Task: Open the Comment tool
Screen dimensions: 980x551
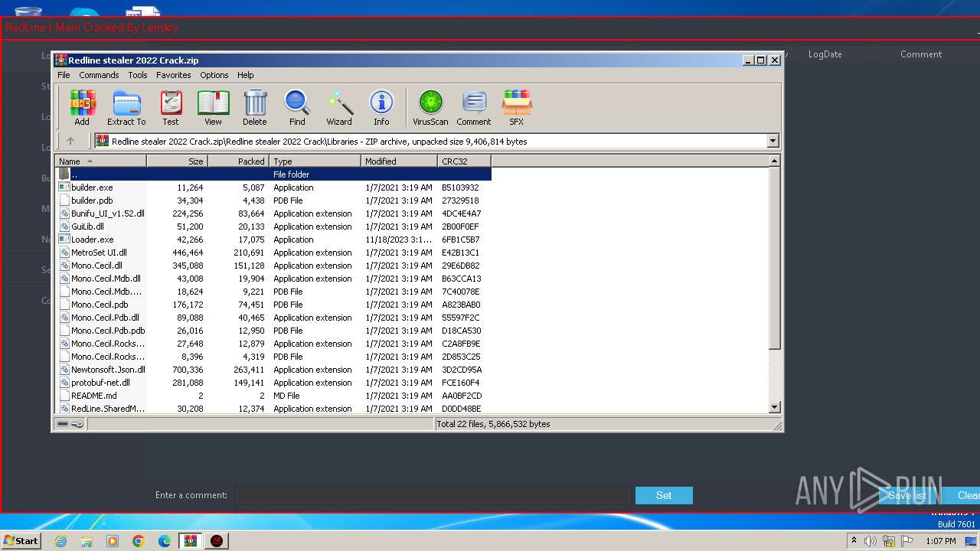Action: click(474, 107)
